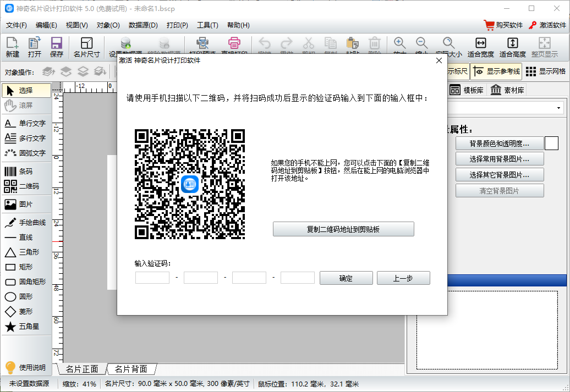Select the rounded rectangle tool (圆角矩形)
The image size is (570, 392).
click(26, 282)
